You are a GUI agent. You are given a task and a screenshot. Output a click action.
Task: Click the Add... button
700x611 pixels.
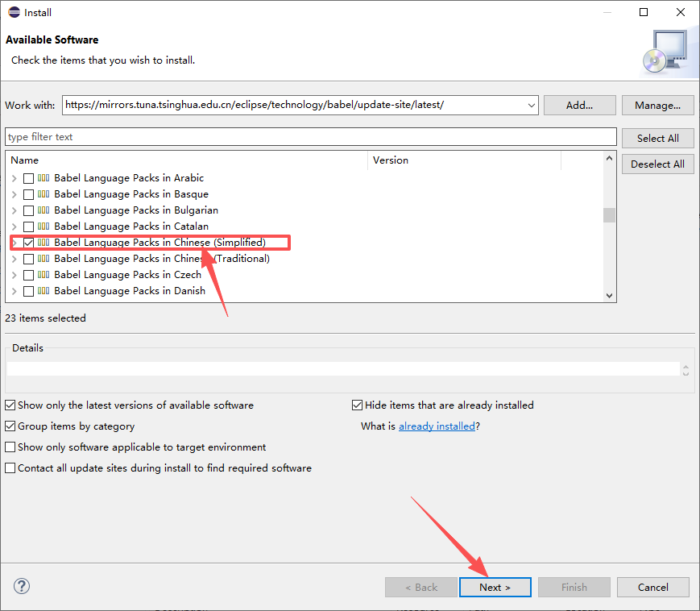click(x=579, y=106)
